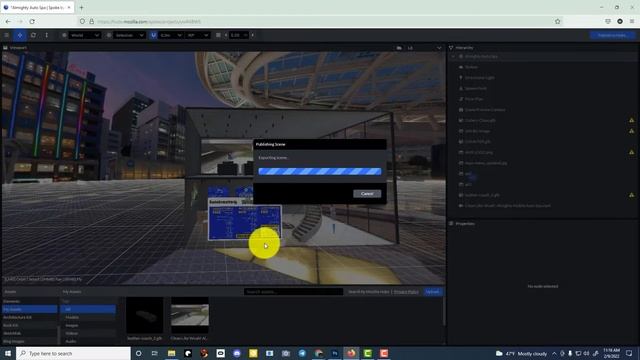Open the rotation snap angle dropdown
640x360 pixels.
(198, 35)
